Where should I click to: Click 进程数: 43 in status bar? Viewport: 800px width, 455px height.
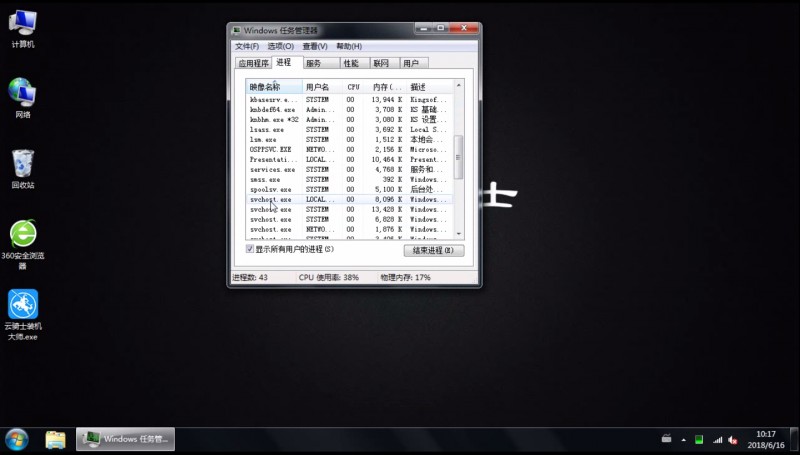250,277
